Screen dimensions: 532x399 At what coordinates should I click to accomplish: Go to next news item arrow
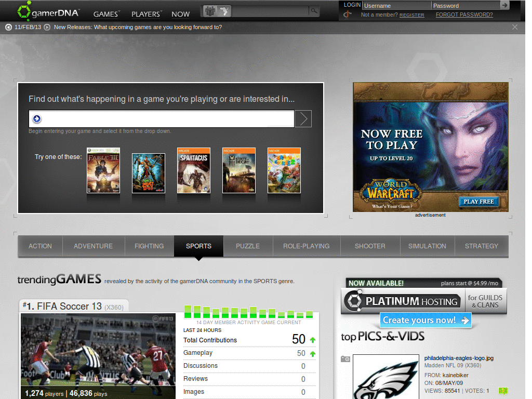point(47,27)
